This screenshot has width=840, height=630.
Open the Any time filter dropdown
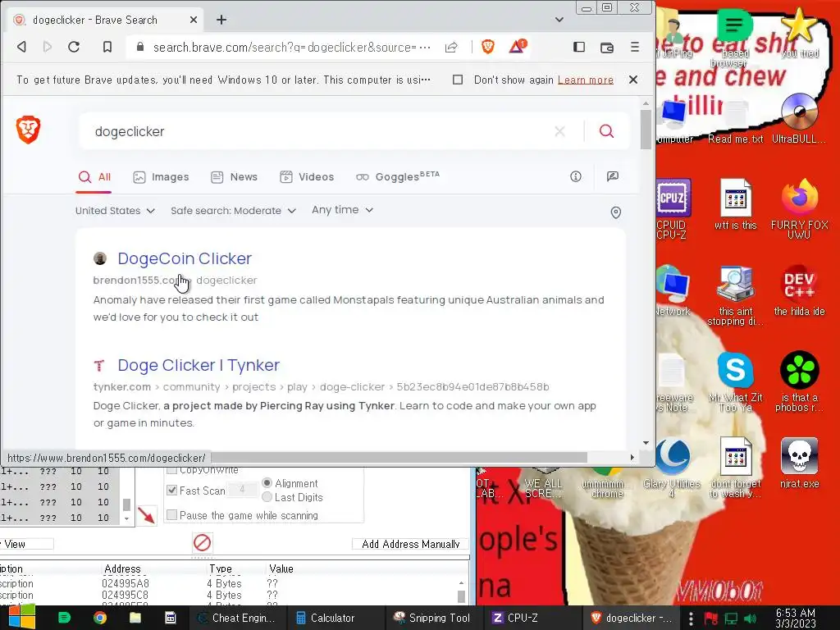[342, 210]
